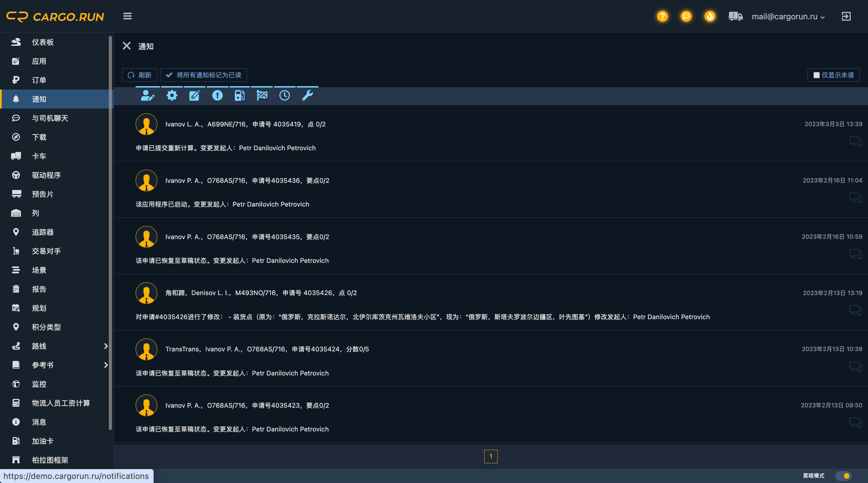Click page 1 pagination button
Viewport: 868px width, 483px height.
pyautogui.click(x=491, y=456)
